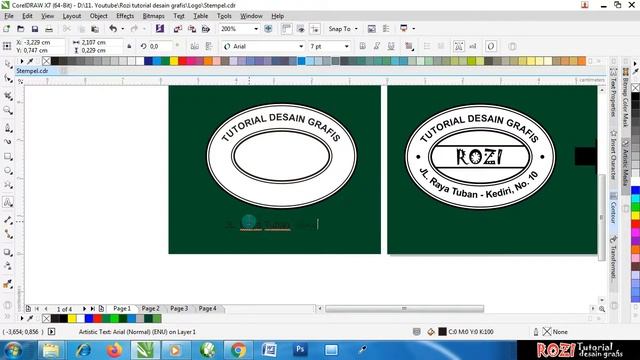The height and width of the screenshot is (360, 640).
Task: Click the Search content icon
Action: click(x=160, y=29)
